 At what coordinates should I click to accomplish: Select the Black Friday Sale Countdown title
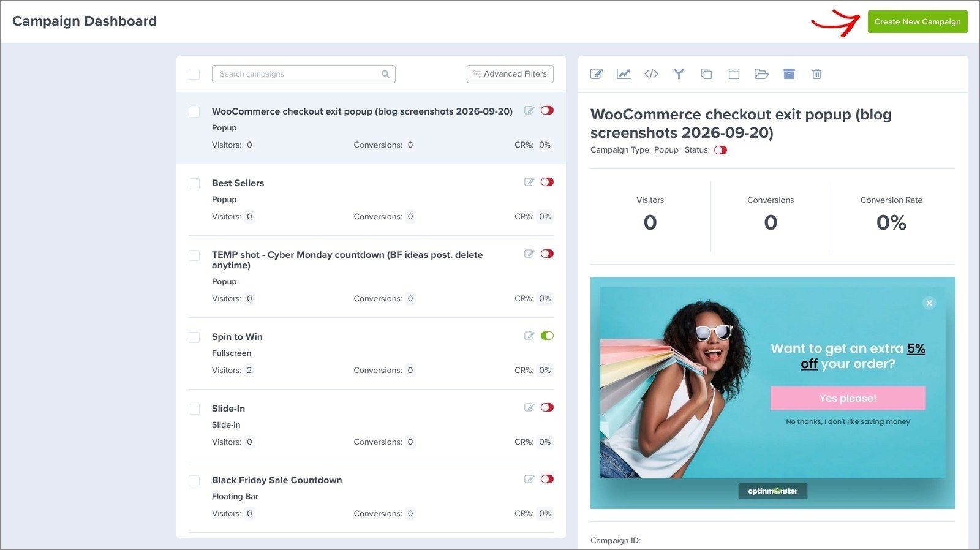click(277, 480)
